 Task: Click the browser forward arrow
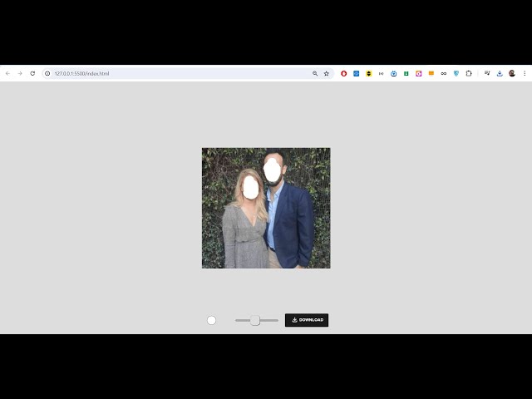click(x=20, y=73)
